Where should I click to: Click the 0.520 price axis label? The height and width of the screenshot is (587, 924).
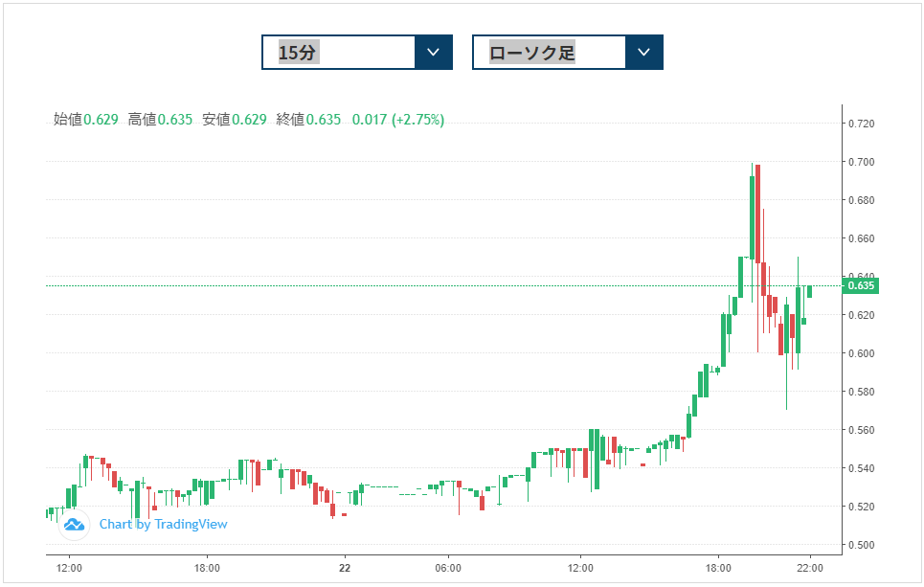(x=861, y=507)
